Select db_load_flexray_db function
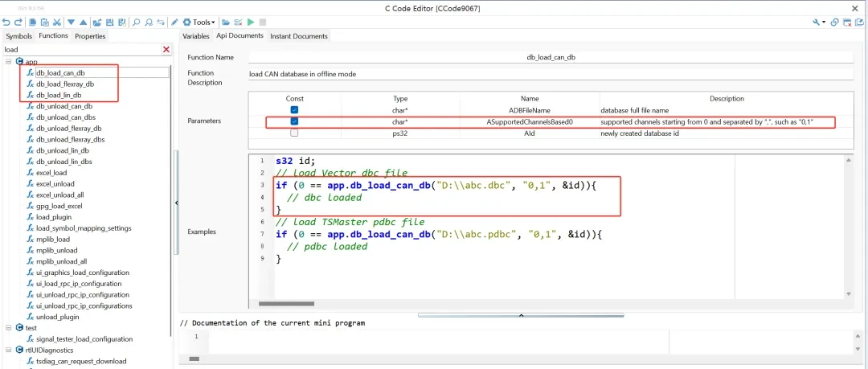The image size is (868, 369). point(65,84)
